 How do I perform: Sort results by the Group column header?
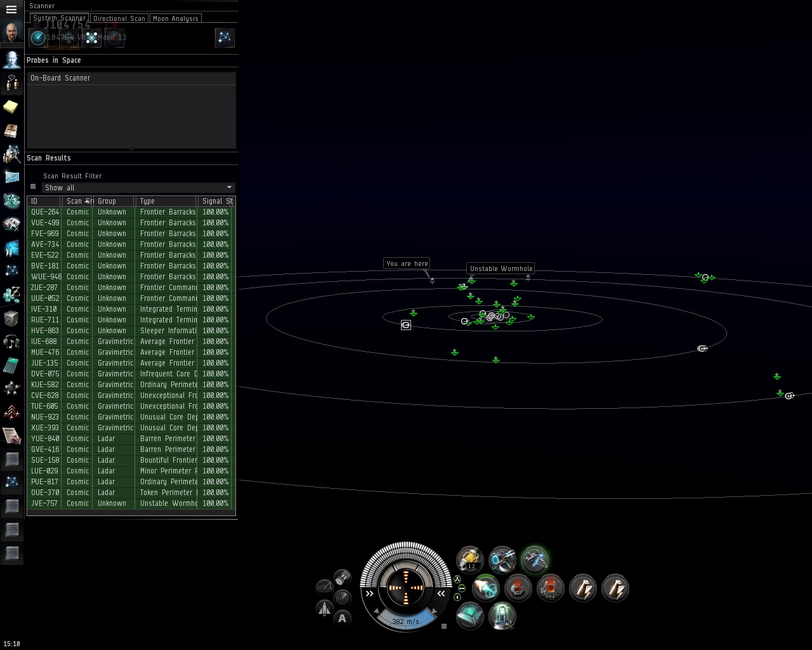(x=115, y=201)
